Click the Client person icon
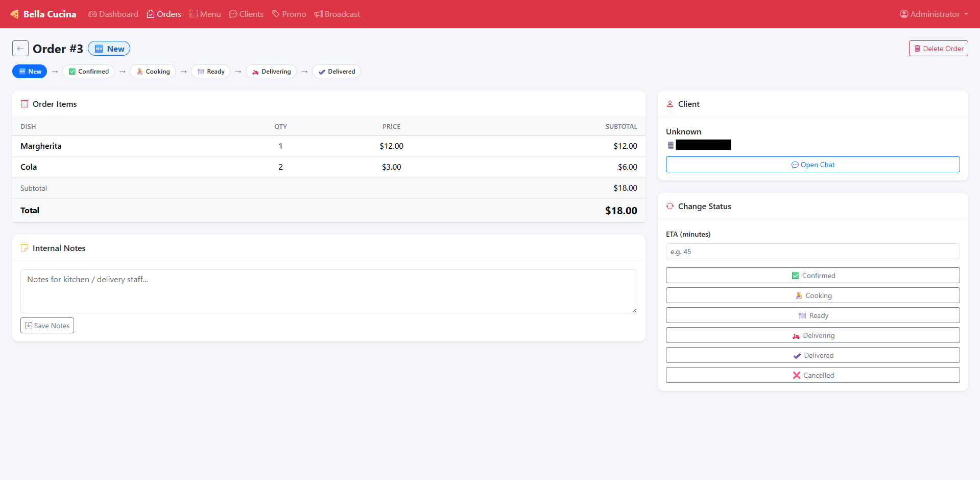The width and height of the screenshot is (980, 480). (670, 104)
